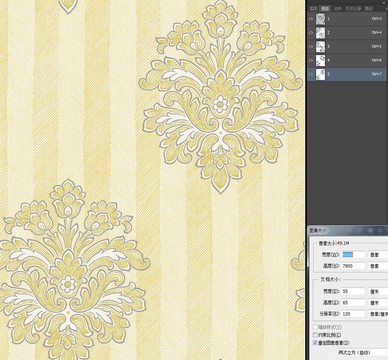This screenshot has height=360, width=388.
Task: Select channel 3 thumbnail in Channels panel
Action: [320, 46]
